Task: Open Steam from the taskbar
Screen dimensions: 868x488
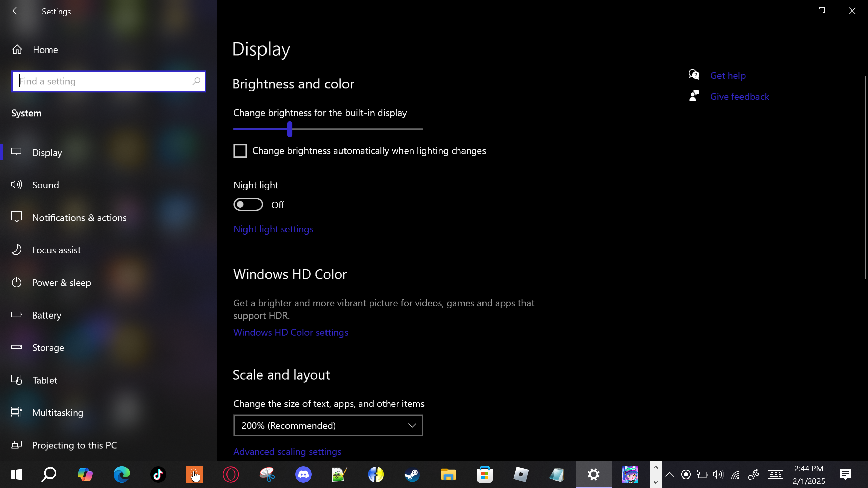Action: tap(412, 474)
